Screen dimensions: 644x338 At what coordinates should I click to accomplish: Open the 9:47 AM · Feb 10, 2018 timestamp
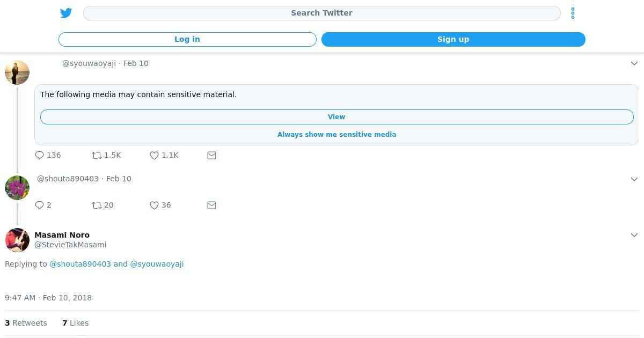pos(48,298)
